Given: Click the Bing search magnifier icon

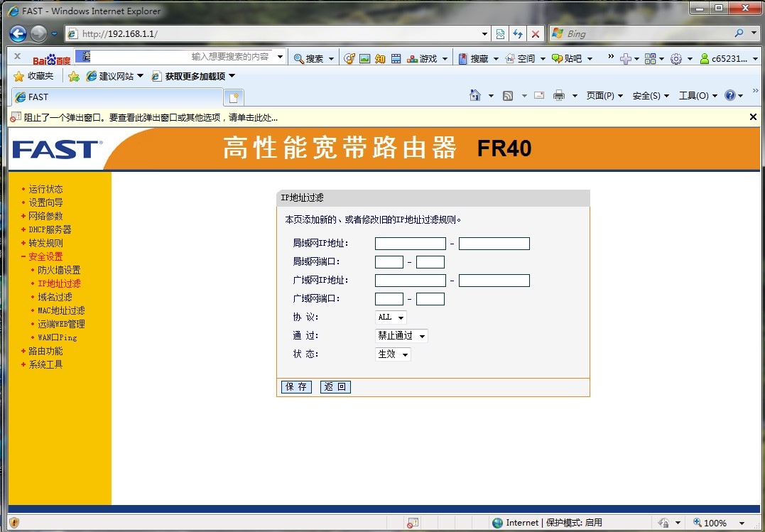Looking at the screenshot, I should tap(739, 33).
